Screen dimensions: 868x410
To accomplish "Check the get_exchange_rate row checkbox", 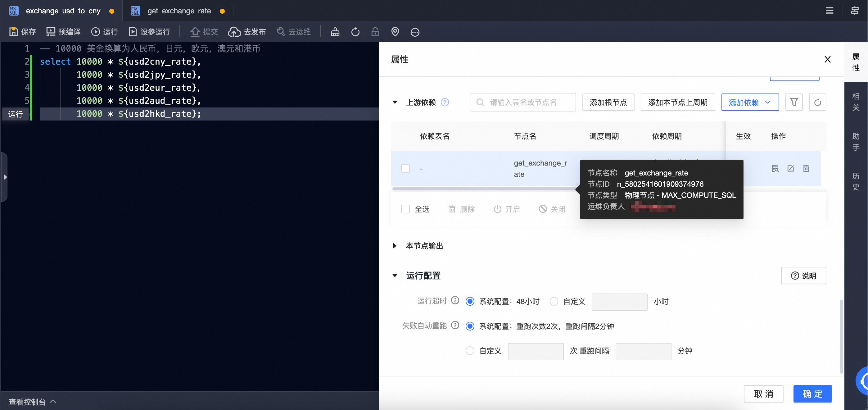I will coord(405,168).
